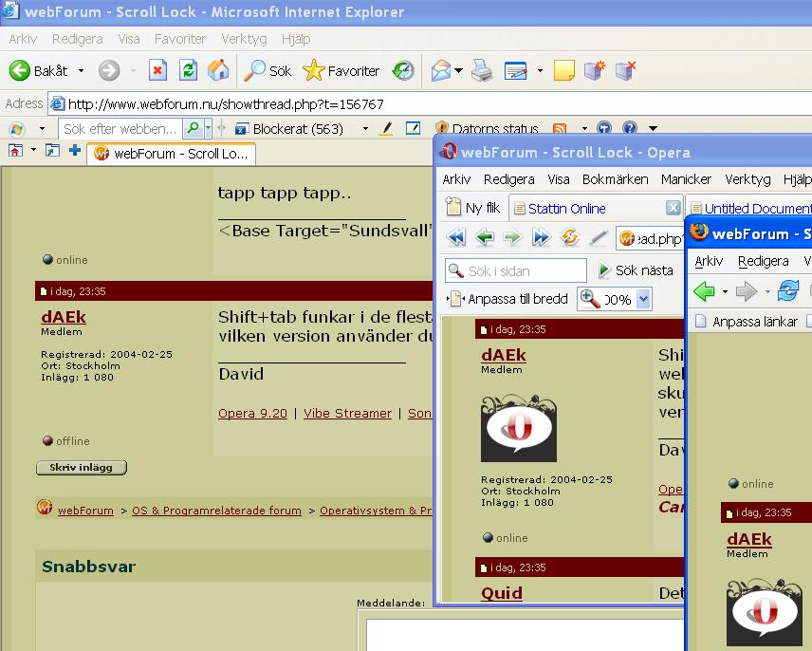Open the Arkiv menu in Firefox window

[x=708, y=261]
